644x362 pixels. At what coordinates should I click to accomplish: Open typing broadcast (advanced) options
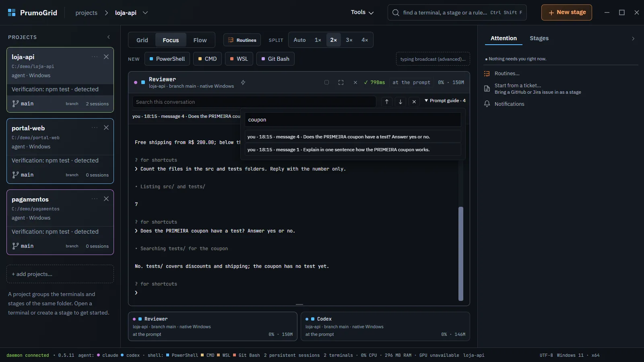(433, 59)
